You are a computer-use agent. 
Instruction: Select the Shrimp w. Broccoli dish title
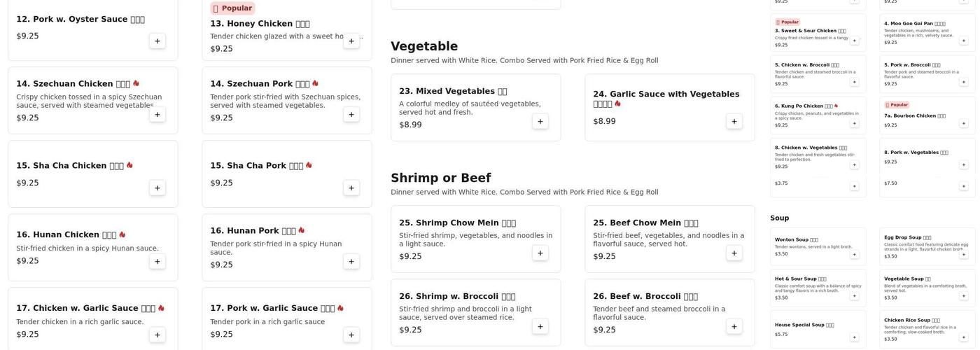coord(457,296)
